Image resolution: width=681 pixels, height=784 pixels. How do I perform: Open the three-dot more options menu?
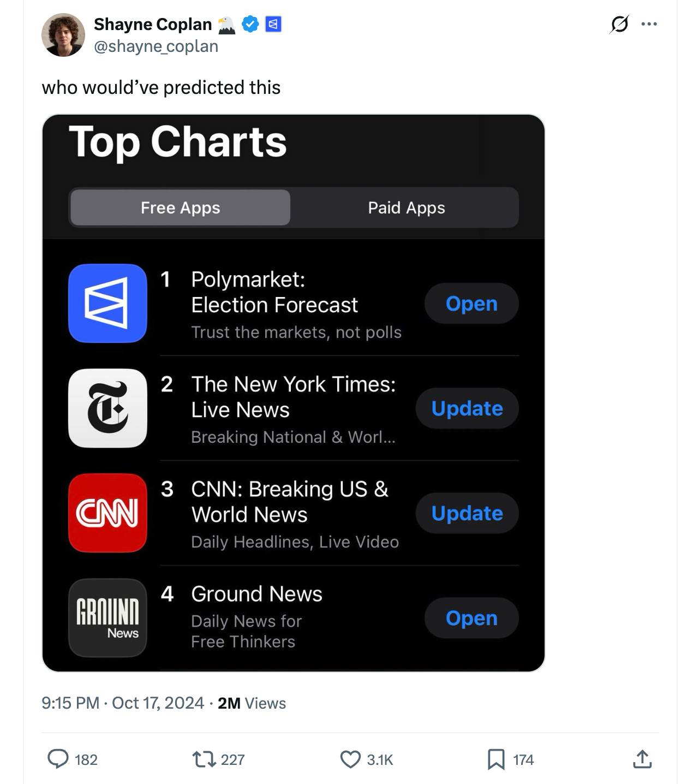tap(649, 24)
